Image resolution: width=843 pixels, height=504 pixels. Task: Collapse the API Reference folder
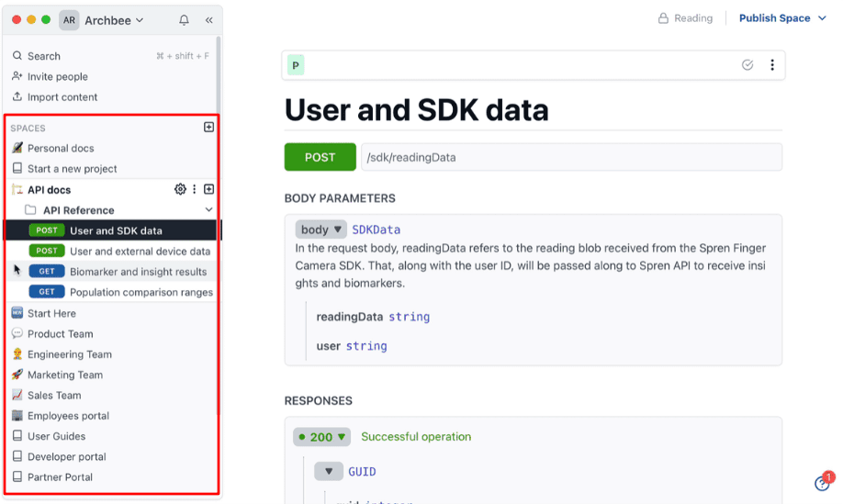pyautogui.click(x=208, y=210)
